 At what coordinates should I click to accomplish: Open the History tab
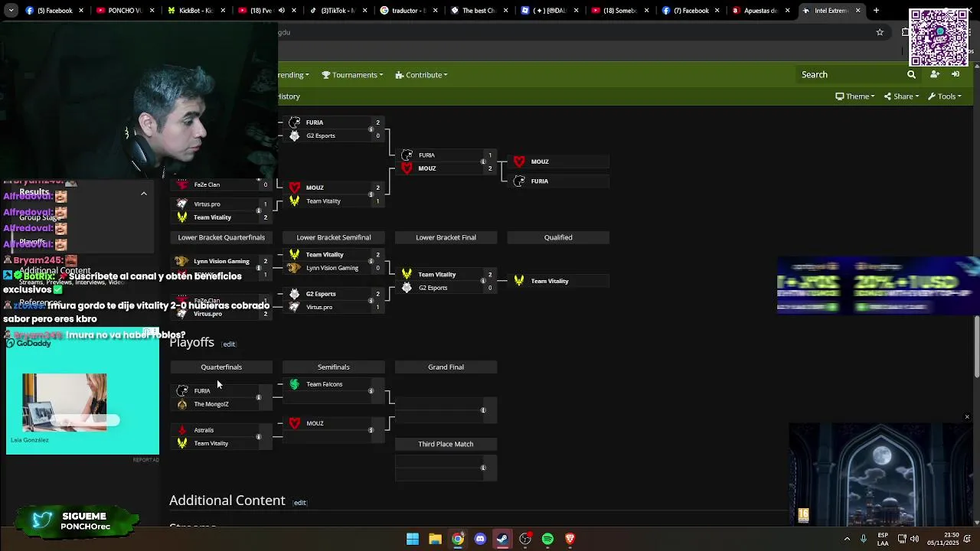click(x=289, y=96)
